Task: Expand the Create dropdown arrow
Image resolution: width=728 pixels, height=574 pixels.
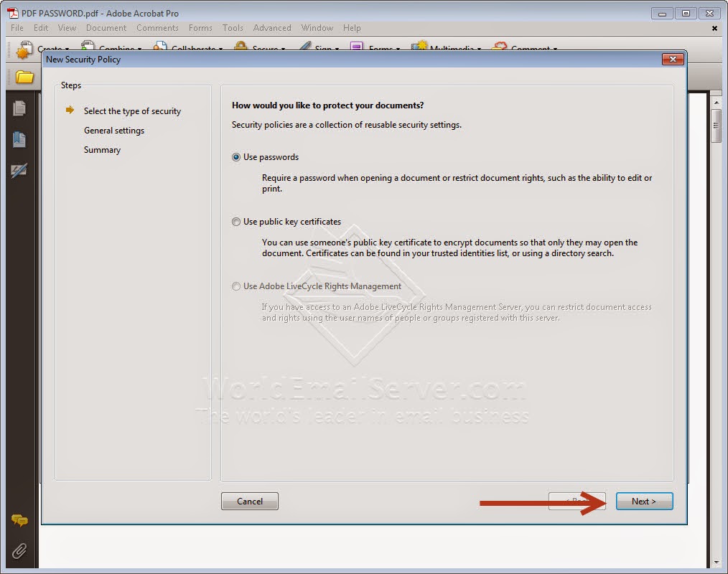Action: 67,49
